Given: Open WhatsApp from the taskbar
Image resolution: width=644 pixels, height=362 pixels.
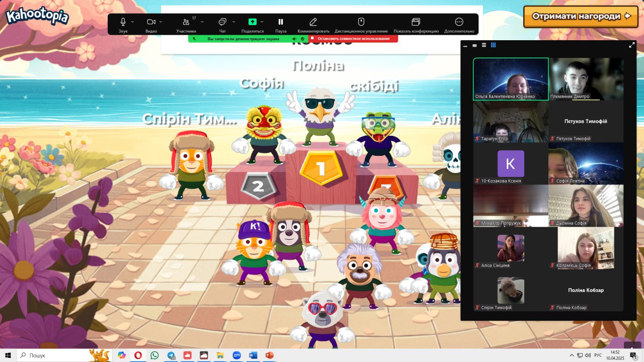Looking at the screenshot, I should 154,355.
